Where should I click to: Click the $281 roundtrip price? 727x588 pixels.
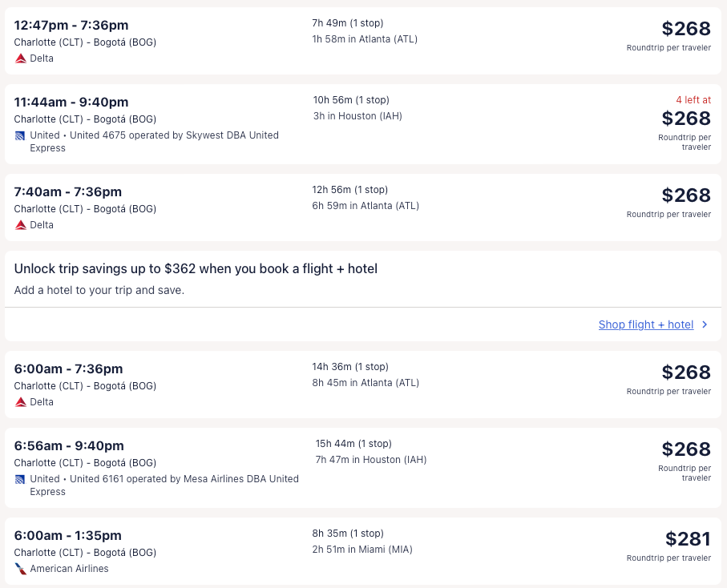coord(688,539)
